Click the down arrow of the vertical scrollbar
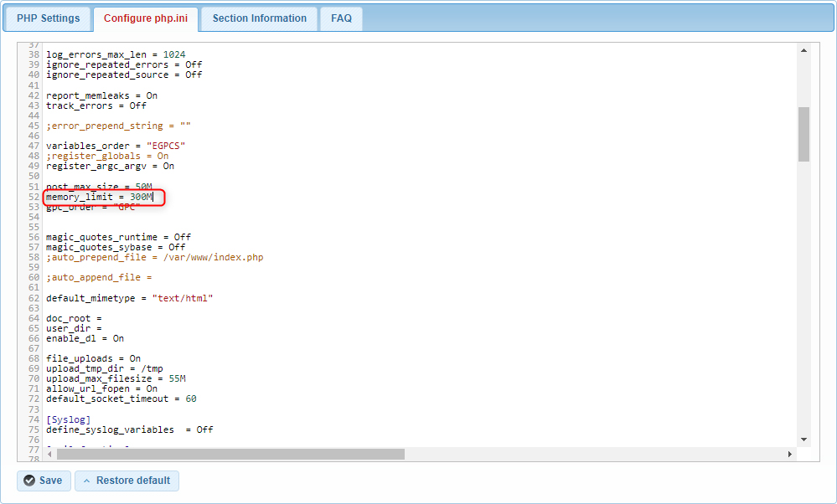837x504 pixels. [x=803, y=439]
